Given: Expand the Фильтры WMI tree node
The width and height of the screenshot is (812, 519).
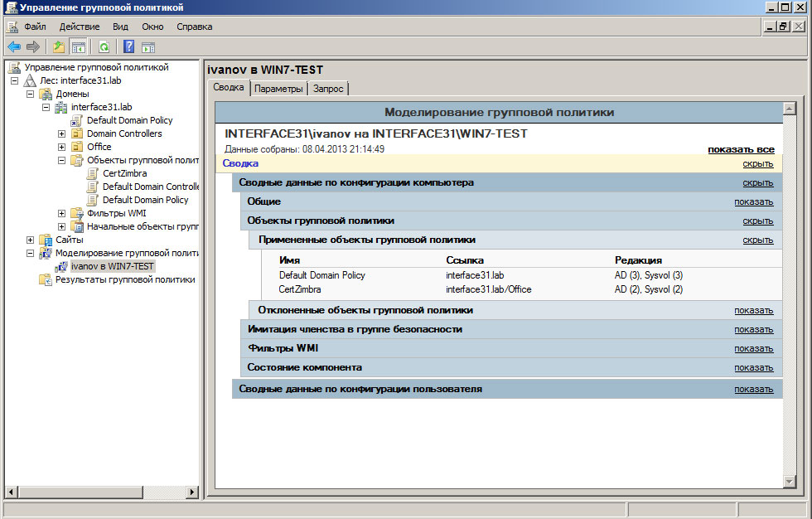Looking at the screenshot, I should (x=61, y=213).
